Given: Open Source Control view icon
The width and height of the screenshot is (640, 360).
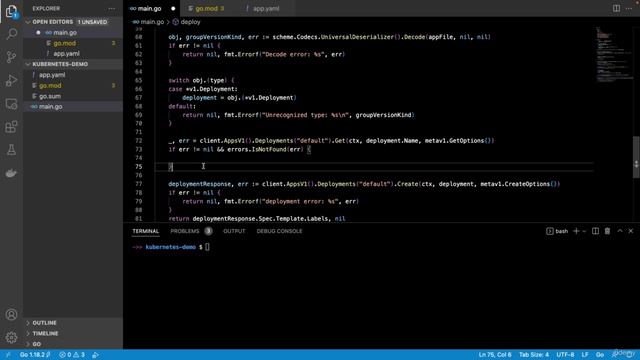Looking at the screenshot, I should tap(11, 57).
